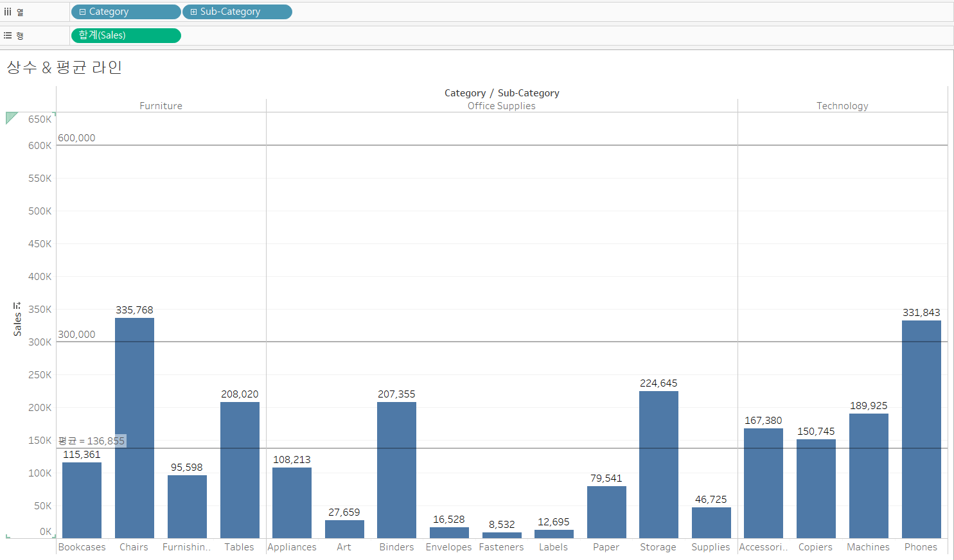Click the Supplies axis label

click(711, 547)
